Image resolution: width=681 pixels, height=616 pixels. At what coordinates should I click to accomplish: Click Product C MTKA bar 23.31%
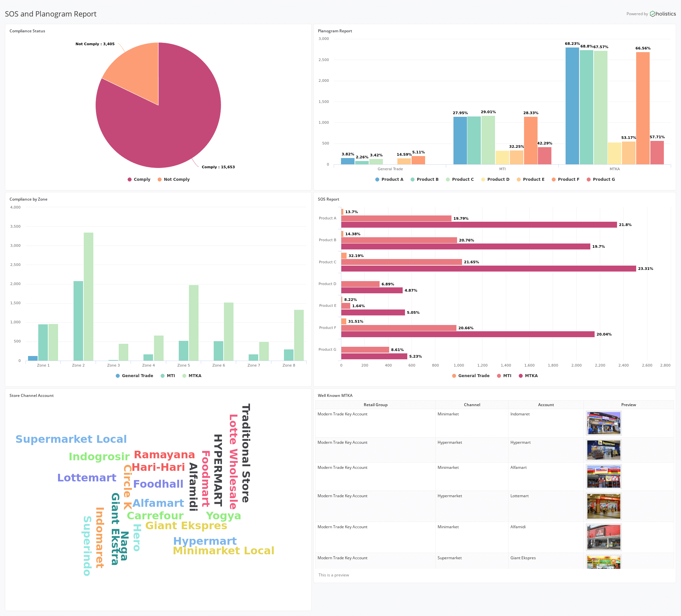[x=488, y=269]
